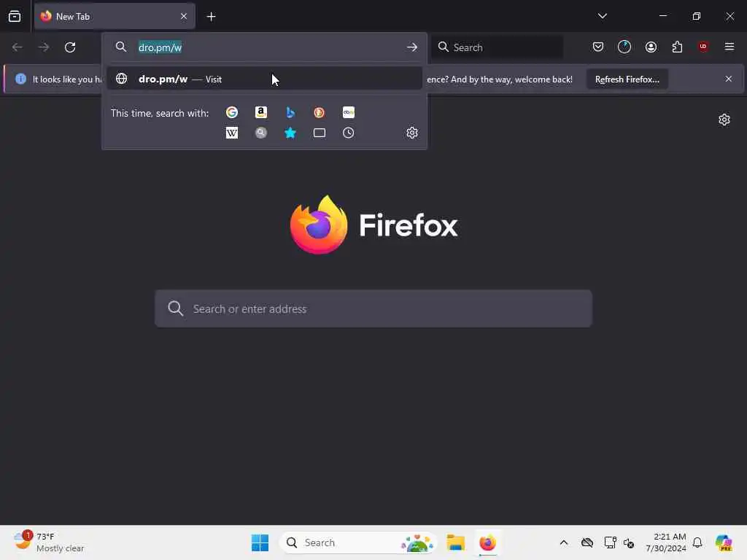Select the gray magnifier search engine icon

261,133
